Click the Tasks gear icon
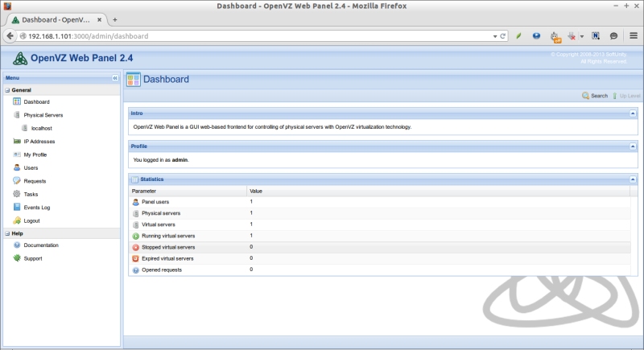This screenshot has width=644, height=350. pos(17,194)
